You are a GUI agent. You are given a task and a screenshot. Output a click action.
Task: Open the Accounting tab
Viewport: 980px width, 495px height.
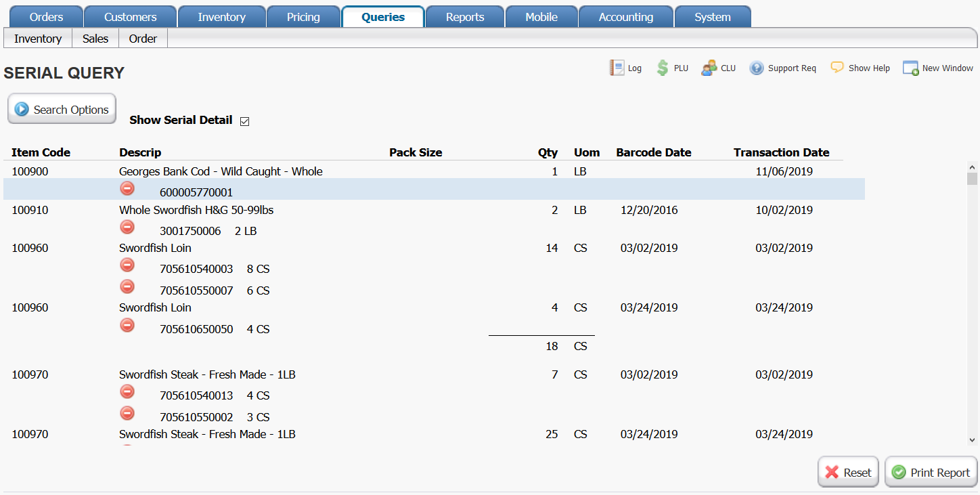point(626,17)
